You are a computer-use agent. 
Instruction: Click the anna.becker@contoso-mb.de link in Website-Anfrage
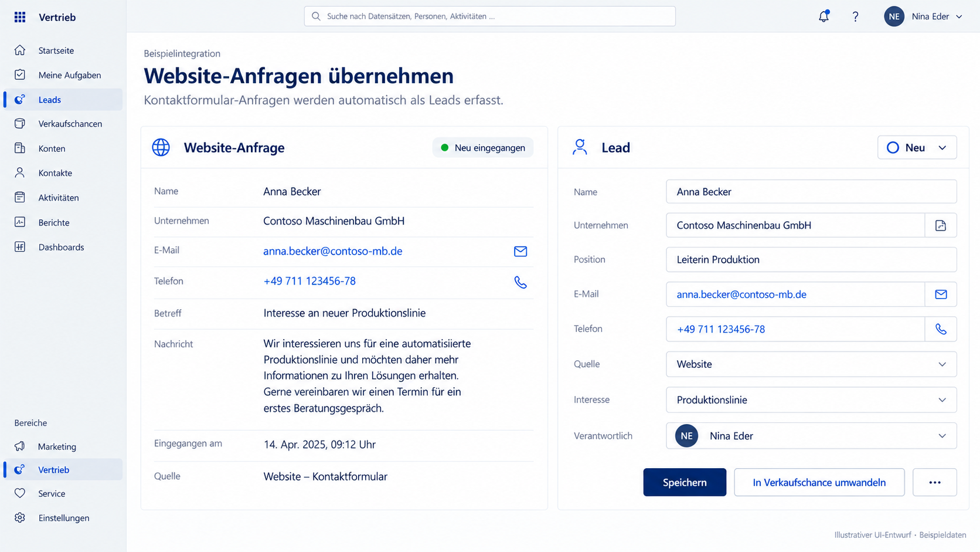[333, 251]
